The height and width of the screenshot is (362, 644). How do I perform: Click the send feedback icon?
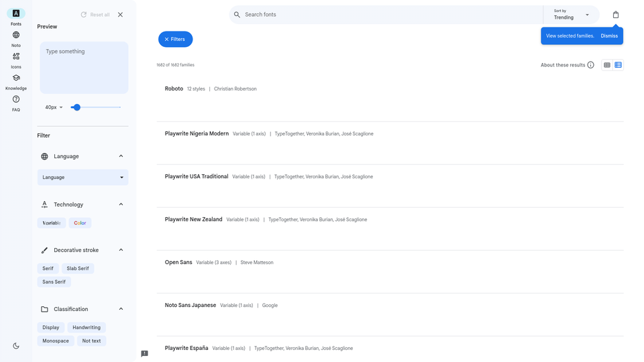pos(145,353)
